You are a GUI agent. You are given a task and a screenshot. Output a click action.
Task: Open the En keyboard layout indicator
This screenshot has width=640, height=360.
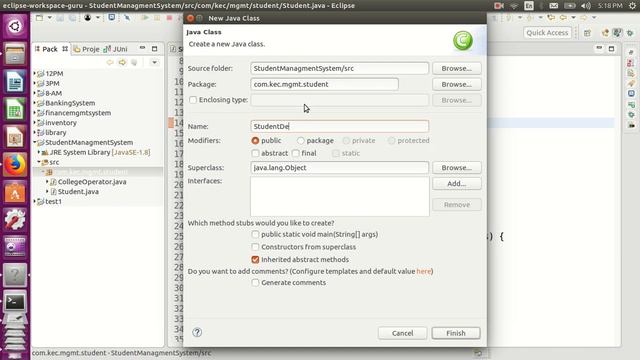pyautogui.click(x=529, y=6)
